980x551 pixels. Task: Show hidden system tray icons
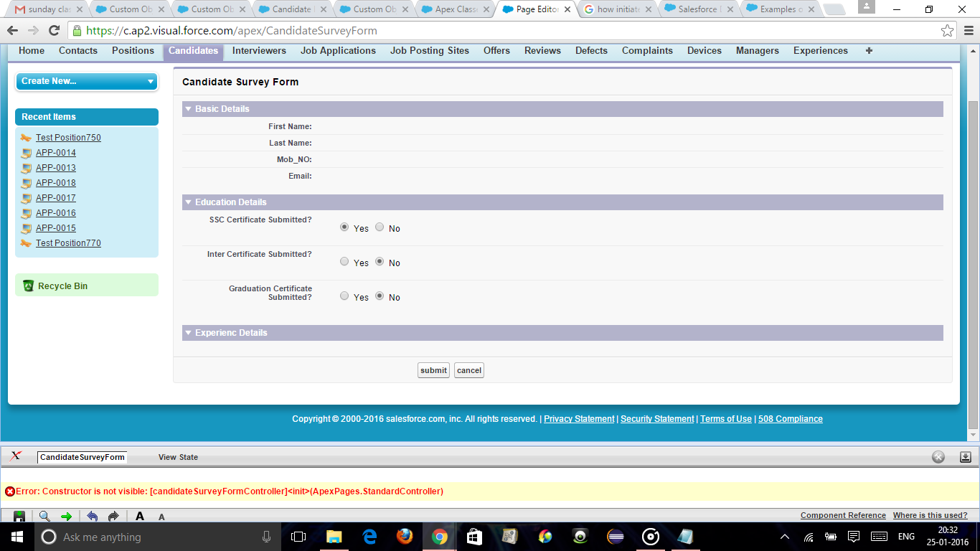785,537
